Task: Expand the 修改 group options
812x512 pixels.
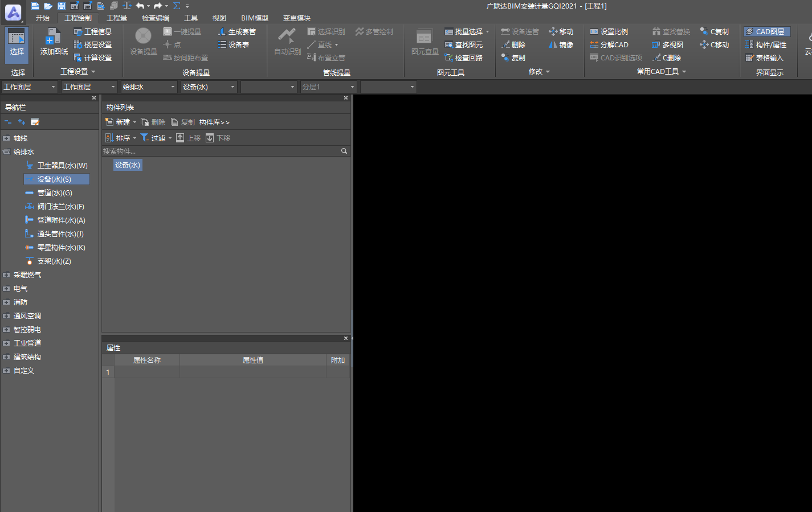Action: click(548, 72)
